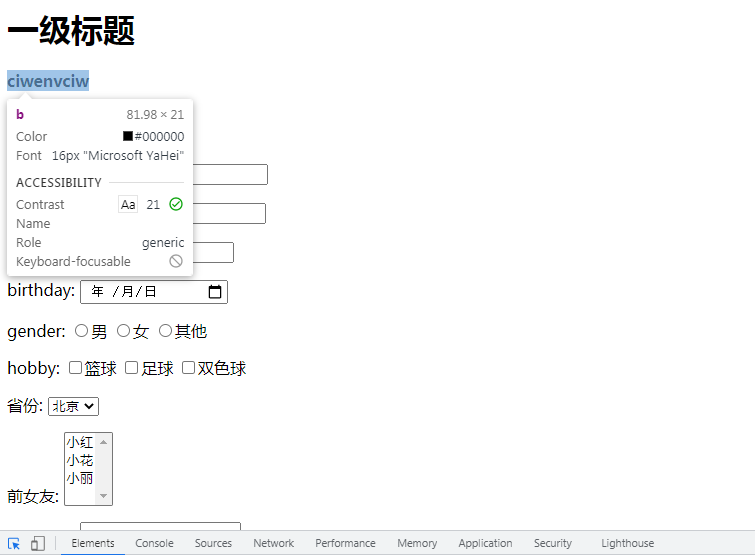This screenshot has width=755, height=557.
Task: Go to the Performance tab
Action: point(345,543)
